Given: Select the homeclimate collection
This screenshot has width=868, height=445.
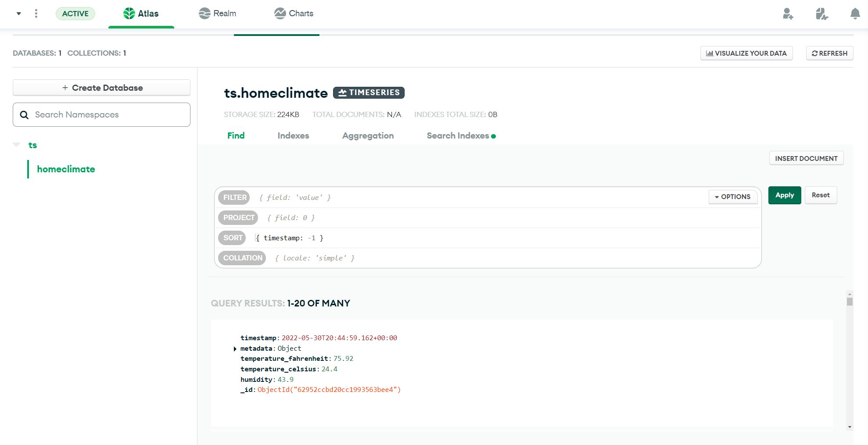Looking at the screenshot, I should pos(65,169).
